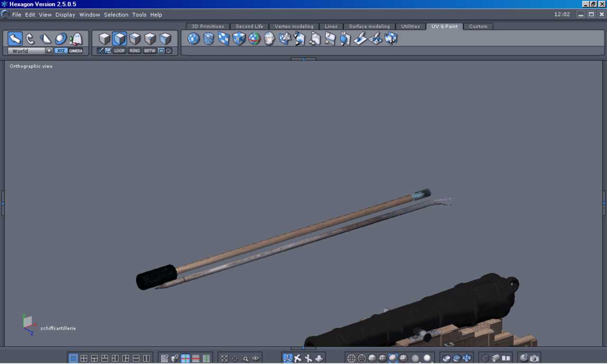Open the Help menu
The image size is (607, 364).
click(156, 15)
